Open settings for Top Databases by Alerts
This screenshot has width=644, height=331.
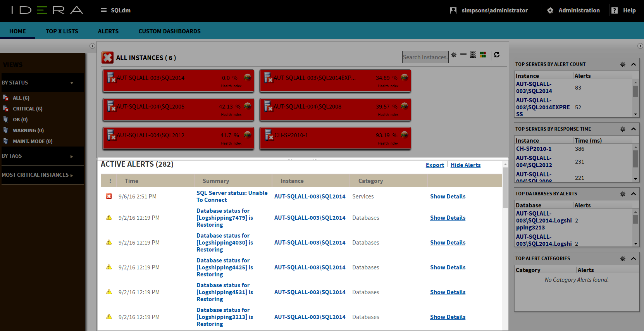coord(623,194)
